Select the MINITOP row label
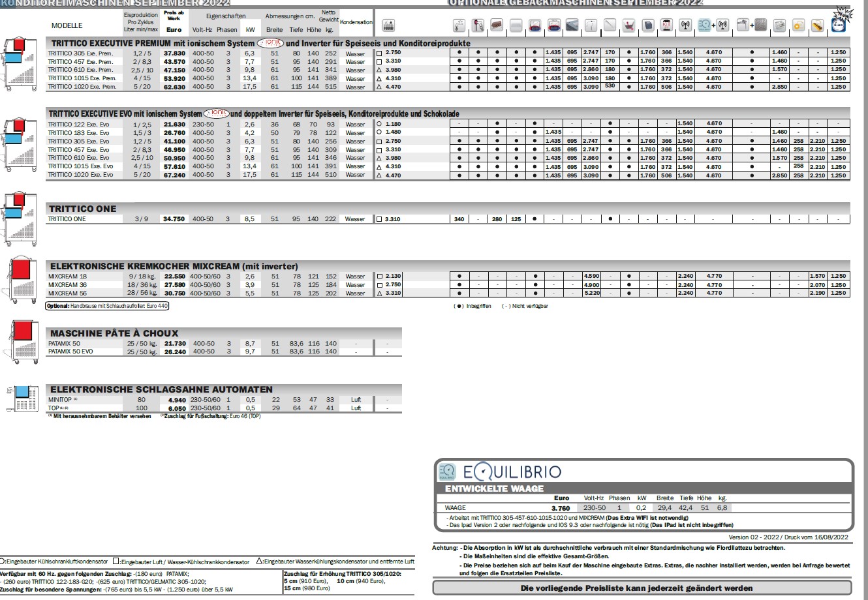Screen dimensions: 868x600 pos(63,400)
